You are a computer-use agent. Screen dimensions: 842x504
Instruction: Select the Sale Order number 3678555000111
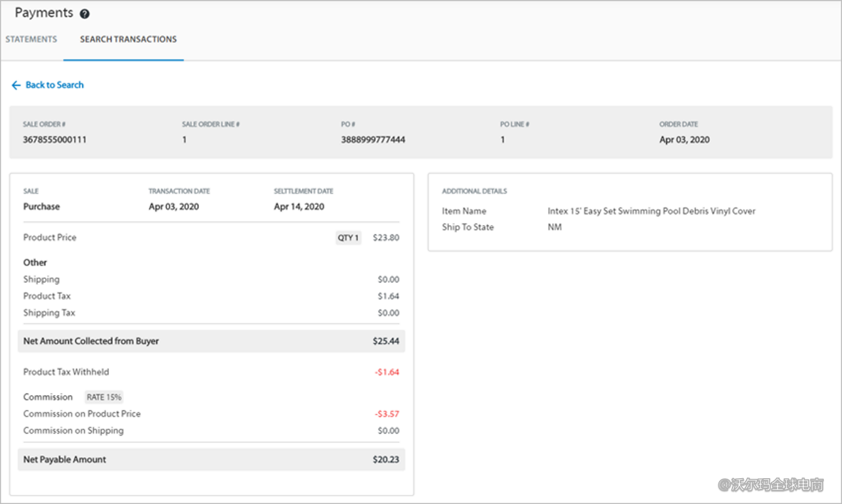pos(54,139)
